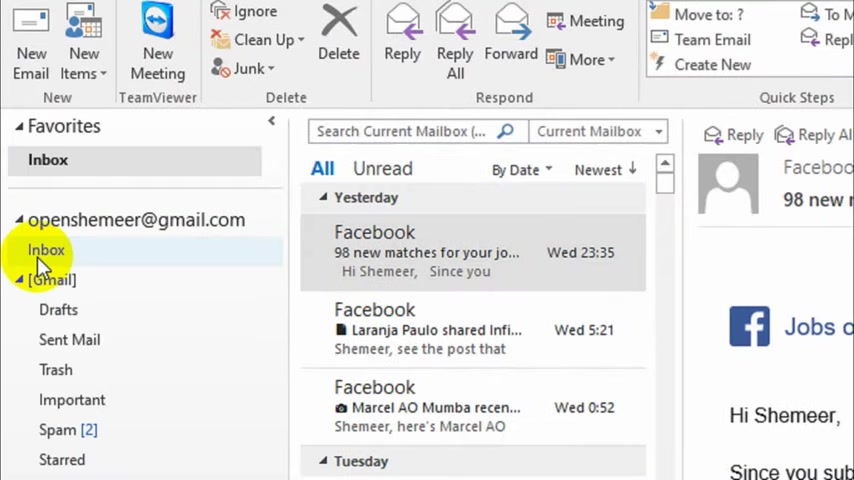
Task: Delete the selected message
Action: coord(339,33)
